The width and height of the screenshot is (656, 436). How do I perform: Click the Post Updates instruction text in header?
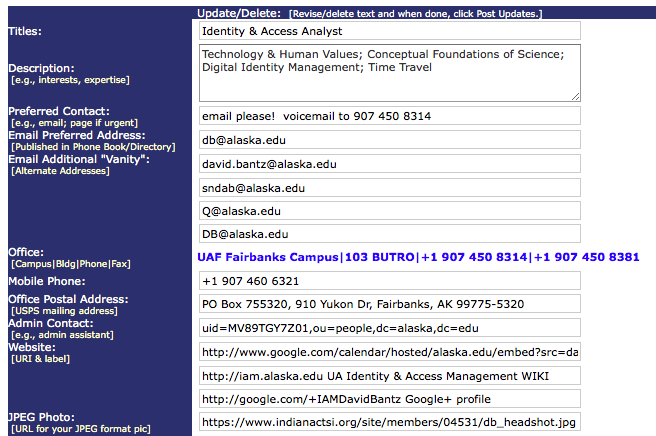tap(415, 14)
